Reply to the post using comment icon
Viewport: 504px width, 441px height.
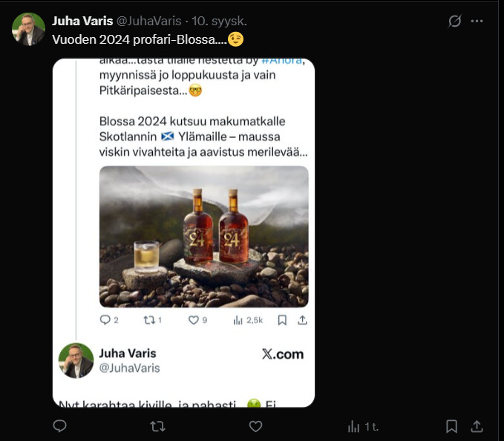(x=60, y=426)
